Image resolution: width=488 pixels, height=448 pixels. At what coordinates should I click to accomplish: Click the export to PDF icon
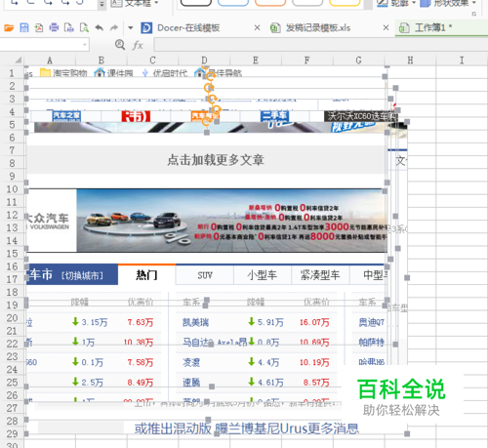click(x=39, y=28)
